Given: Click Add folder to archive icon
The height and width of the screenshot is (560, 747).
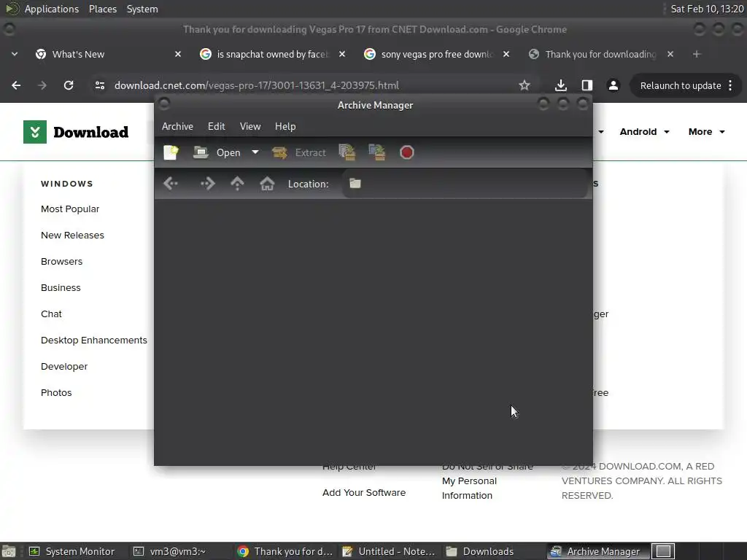Looking at the screenshot, I should pyautogui.click(x=377, y=152).
